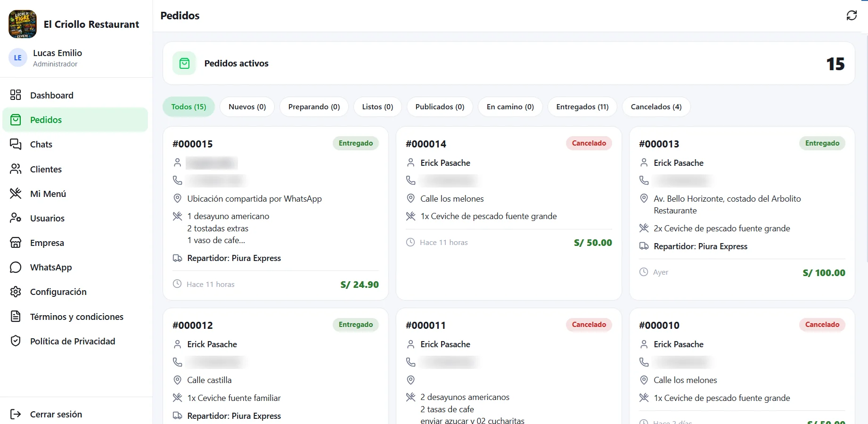Click the Usuarios user-settings icon
Image resolution: width=868 pixels, height=424 pixels.
16,218
